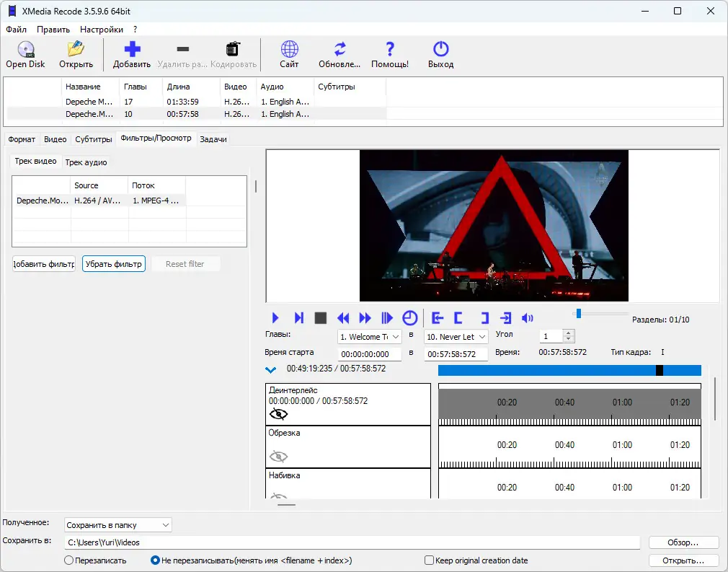This screenshot has width=728, height=572.
Task: Toggle Обрезка filter eye visibility
Action: pyautogui.click(x=278, y=456)
